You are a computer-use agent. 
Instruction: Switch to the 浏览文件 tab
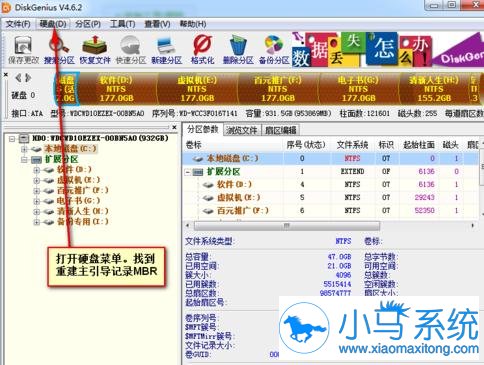242,130
